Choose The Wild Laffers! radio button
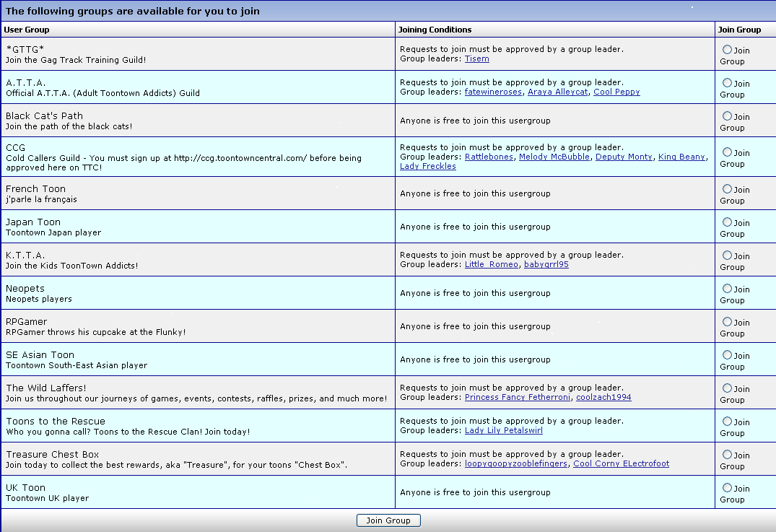 [727, 388]
